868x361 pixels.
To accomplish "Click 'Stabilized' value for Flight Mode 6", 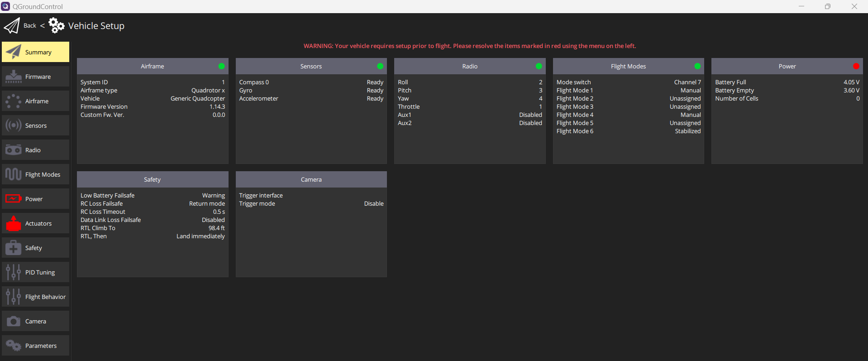I will (688, 131).
